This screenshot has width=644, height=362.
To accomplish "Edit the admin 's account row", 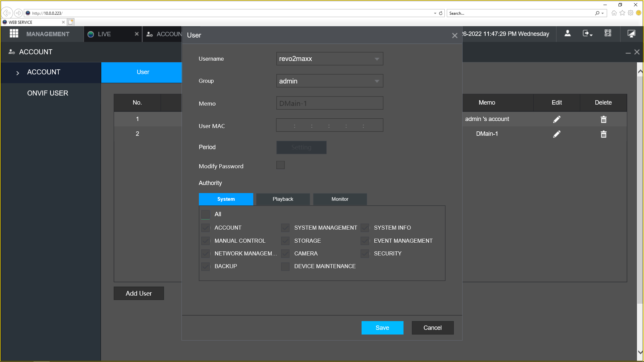I will pyautogui.click(x=557, y=119).
